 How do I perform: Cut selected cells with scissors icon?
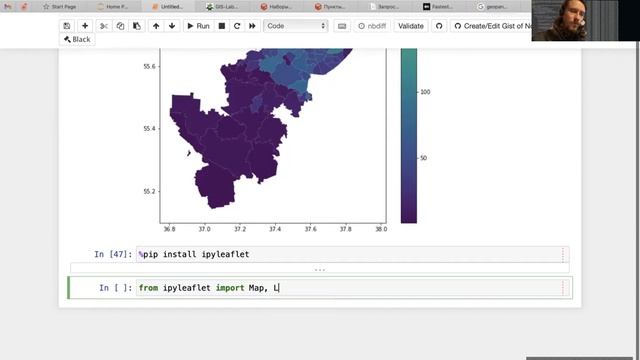(x=104, y=26)
